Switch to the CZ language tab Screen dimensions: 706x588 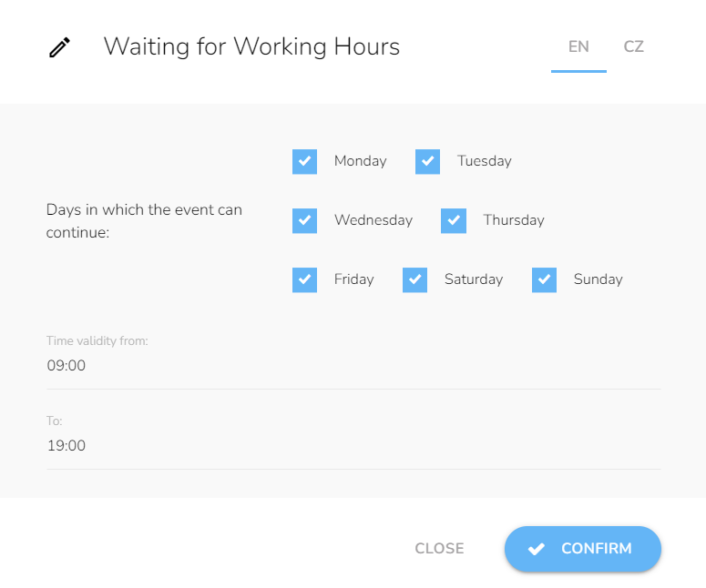coord(633,46)
